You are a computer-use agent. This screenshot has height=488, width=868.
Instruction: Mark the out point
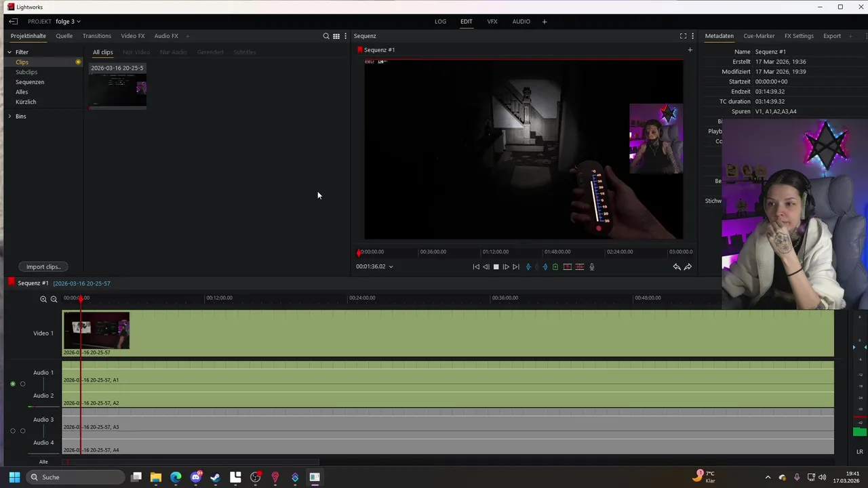point(545,267)
